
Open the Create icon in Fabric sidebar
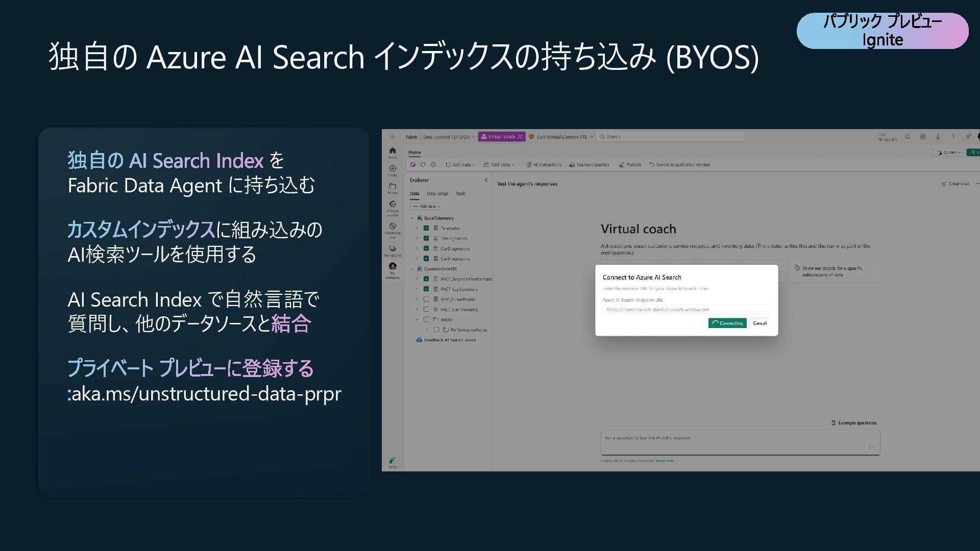[393, 169]
